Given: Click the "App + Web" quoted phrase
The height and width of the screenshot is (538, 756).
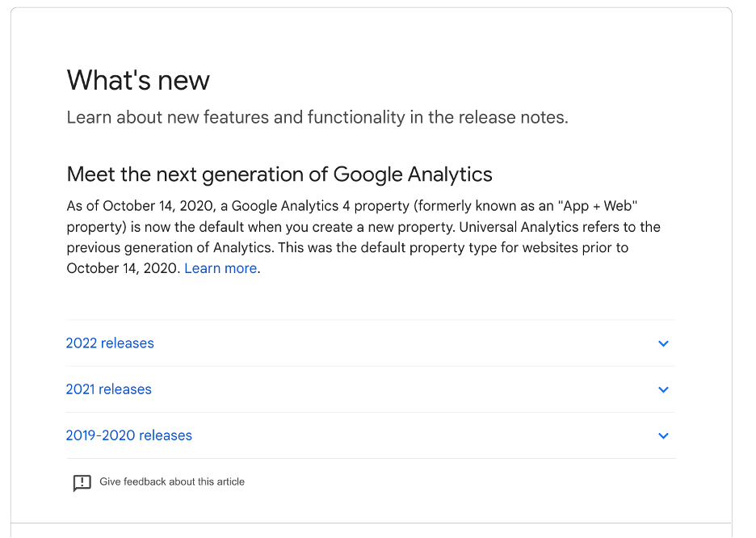Looking at the screenshot, I should pyautogui.click(x=598, y=206).
